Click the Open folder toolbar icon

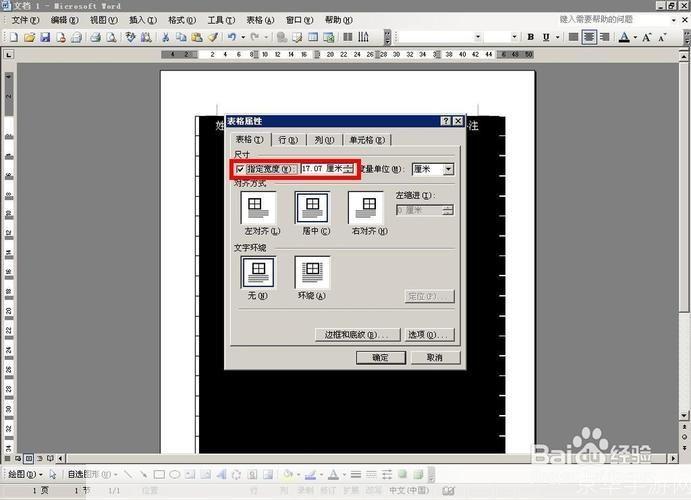pos(30,37)
